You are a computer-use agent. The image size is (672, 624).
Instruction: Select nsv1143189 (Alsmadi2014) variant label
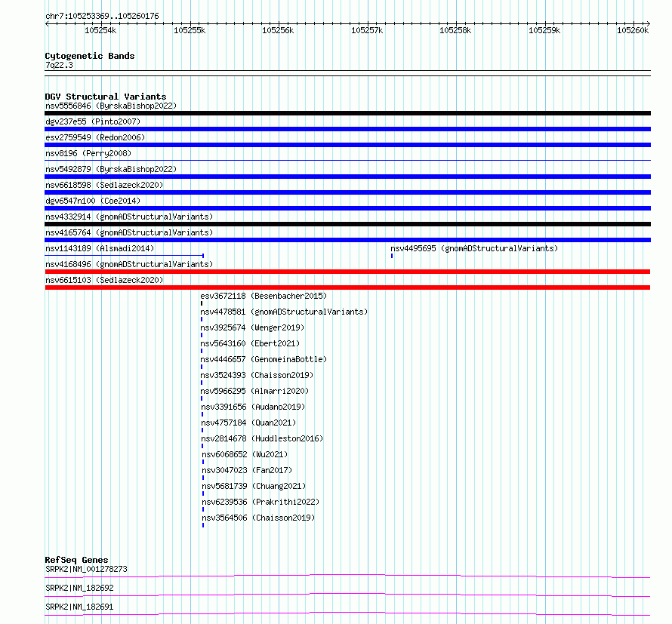click(x=100, y=248)
